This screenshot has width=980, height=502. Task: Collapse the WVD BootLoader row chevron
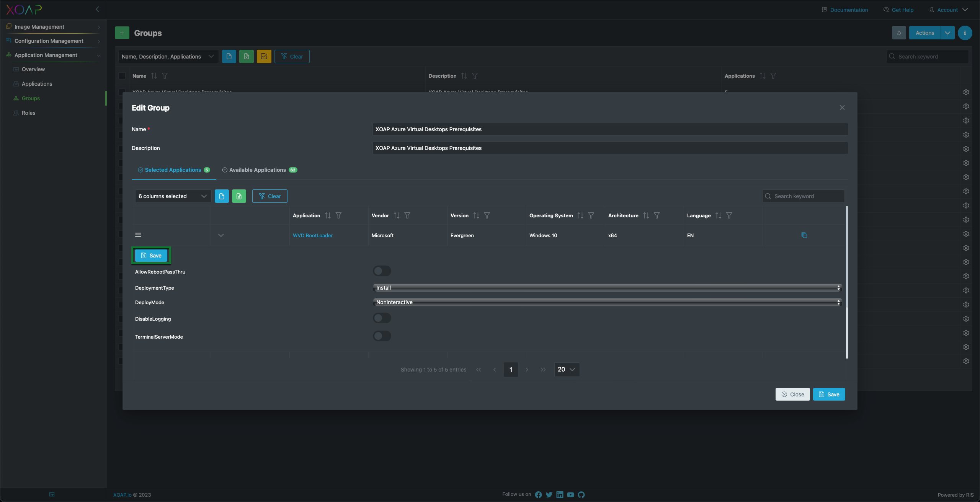[x=221, y=235]
